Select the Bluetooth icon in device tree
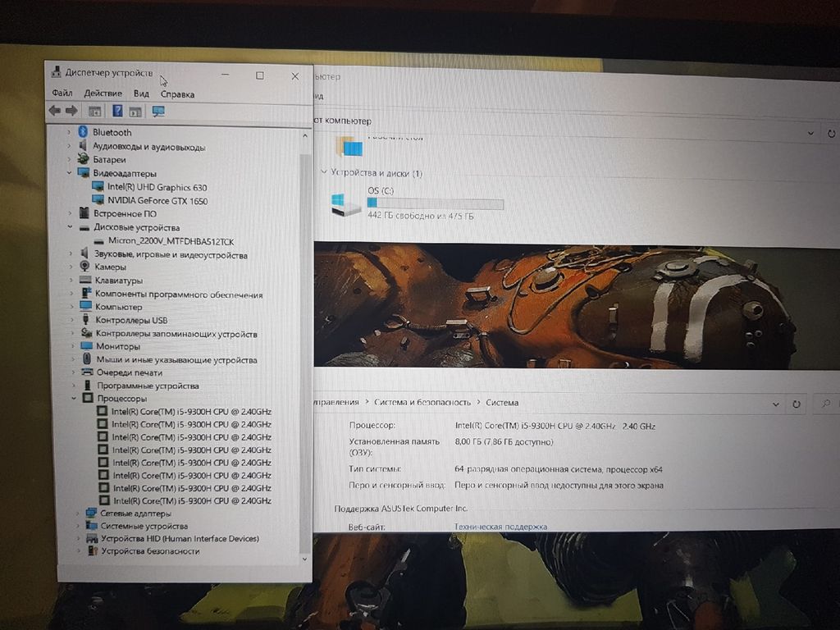The width and height of the screenshot is (840, 630). click(x=83, y=132)
